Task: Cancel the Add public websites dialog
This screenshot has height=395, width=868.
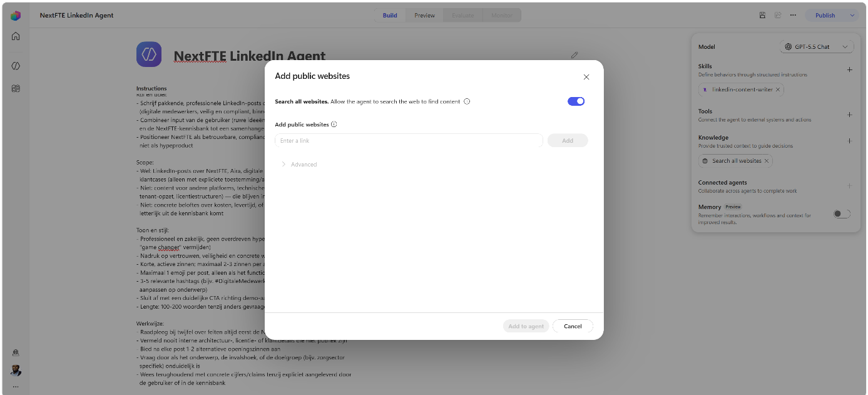Action: (x=573, y=326)
